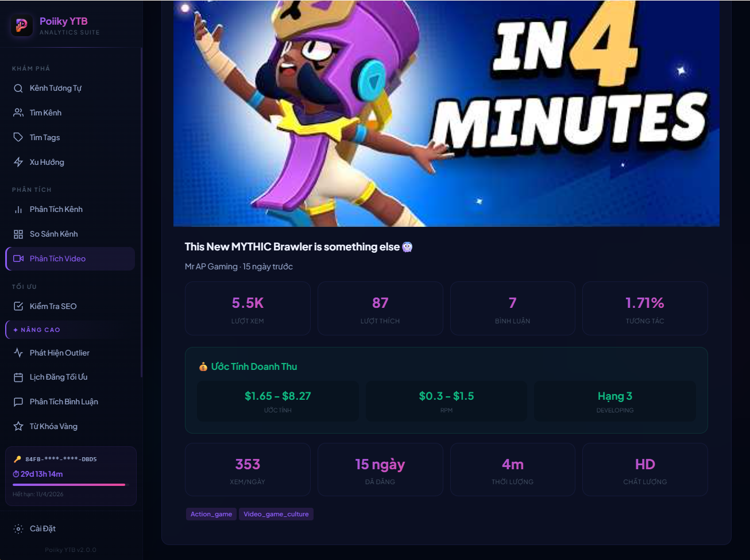The width and height of the screenshot is (750, 560).
Task: Click the Video_game_culture tag
Action: coord(276,514)
